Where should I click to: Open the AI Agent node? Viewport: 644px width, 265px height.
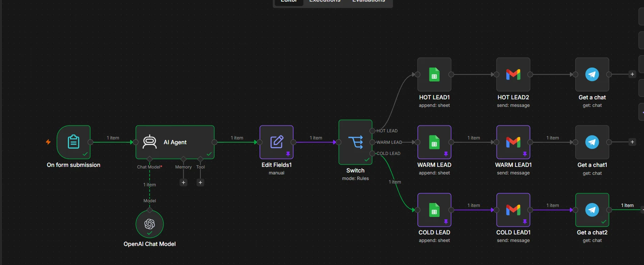(x=175, y=142)
